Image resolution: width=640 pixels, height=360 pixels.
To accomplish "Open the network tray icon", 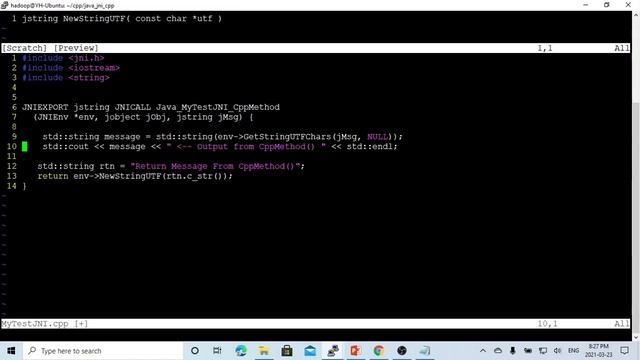I will [543, 351].
